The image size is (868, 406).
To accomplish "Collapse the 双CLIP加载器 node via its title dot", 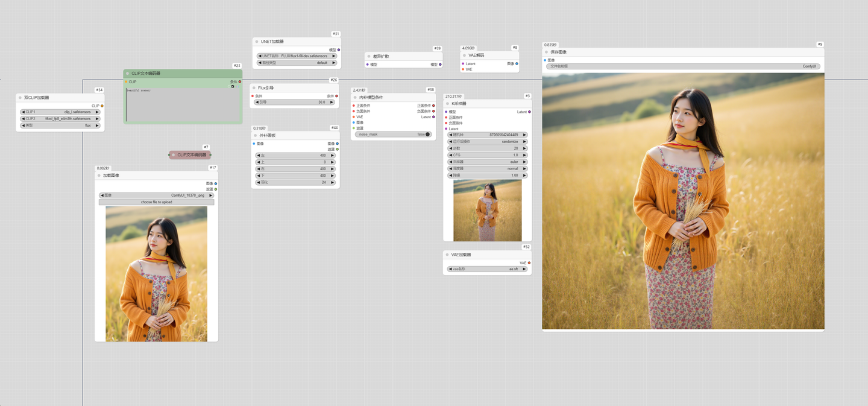I will point(20,98).
